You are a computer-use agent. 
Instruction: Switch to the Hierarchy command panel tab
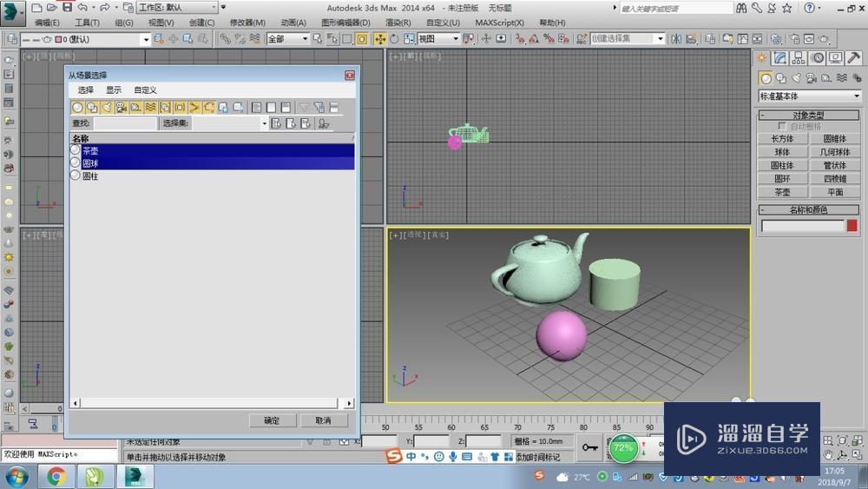coord(799,58)
